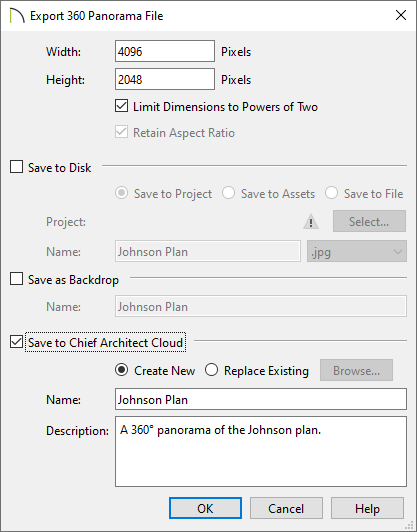Image resolution: width=417 pixels, height=532 pixels.
Task: Click inside the Description text box
Action: [x=261, y=452]
